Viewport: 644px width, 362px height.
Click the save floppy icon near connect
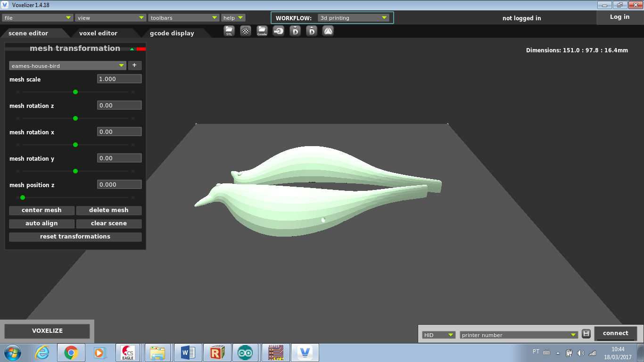click(586, 334)
